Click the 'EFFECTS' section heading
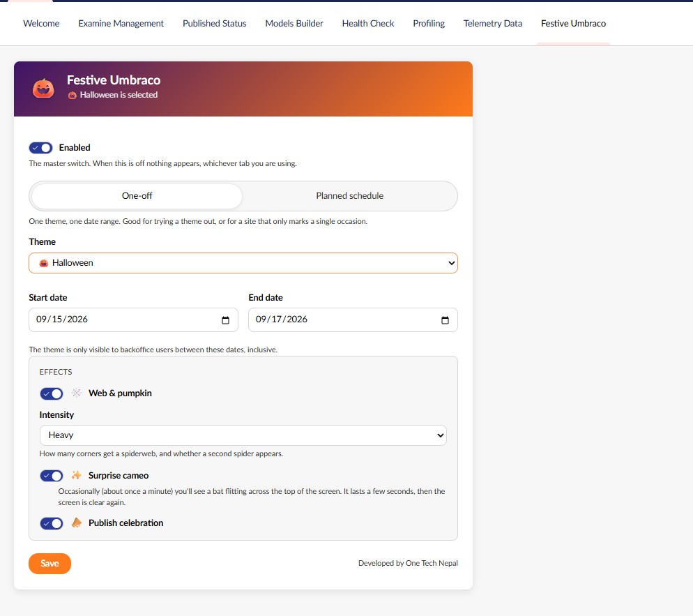The image size is (693, 616). pyautogui.click(x=56, y=372)
